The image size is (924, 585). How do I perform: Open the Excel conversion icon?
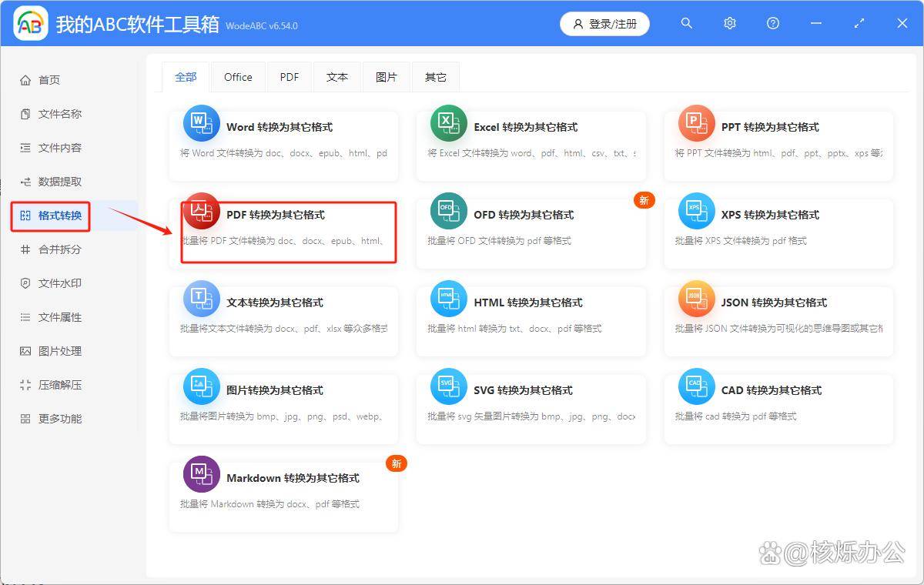(449, 123)
